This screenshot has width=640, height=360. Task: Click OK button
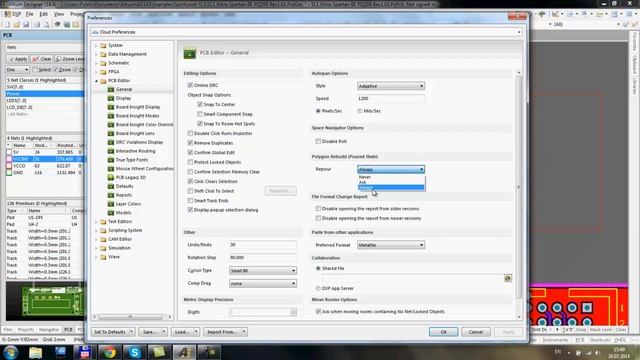pos(443,332)
